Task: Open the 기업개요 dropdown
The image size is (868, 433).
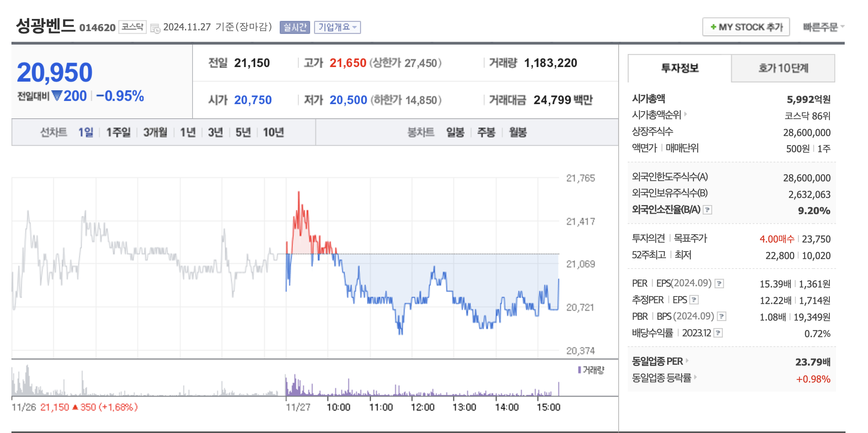Action: coord(337,27)
